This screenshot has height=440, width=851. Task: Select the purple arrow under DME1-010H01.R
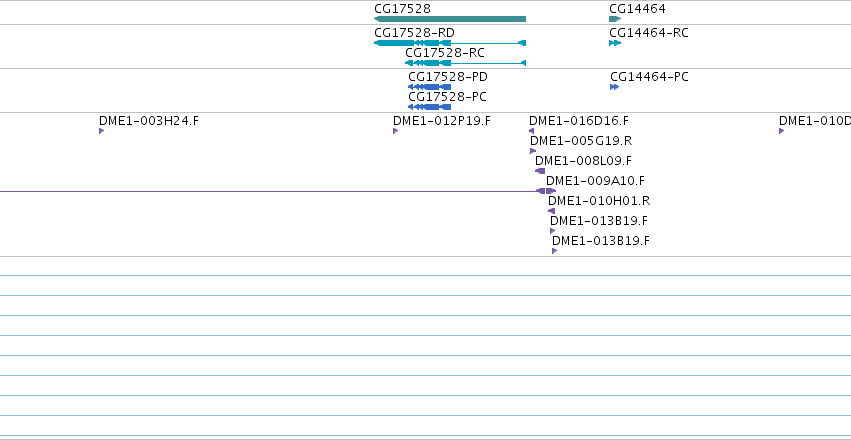click(551, 211)
